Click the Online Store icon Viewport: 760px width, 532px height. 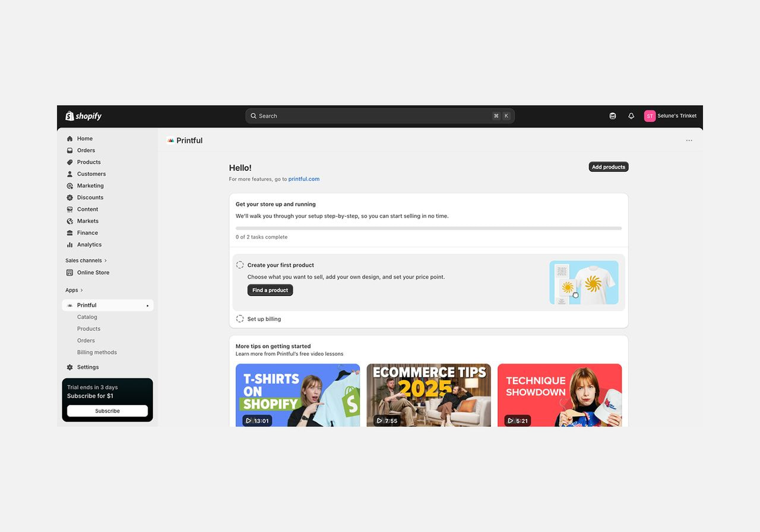click(70, 273)
